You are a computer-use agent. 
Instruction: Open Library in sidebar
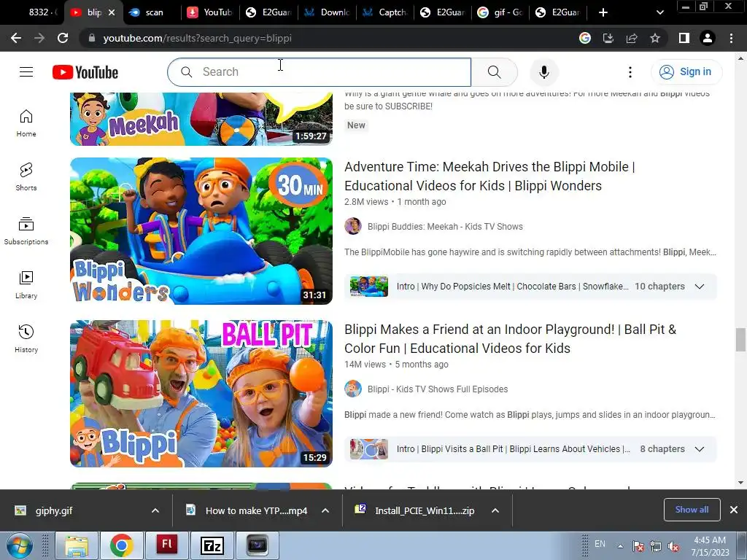(x=26, y=285)
